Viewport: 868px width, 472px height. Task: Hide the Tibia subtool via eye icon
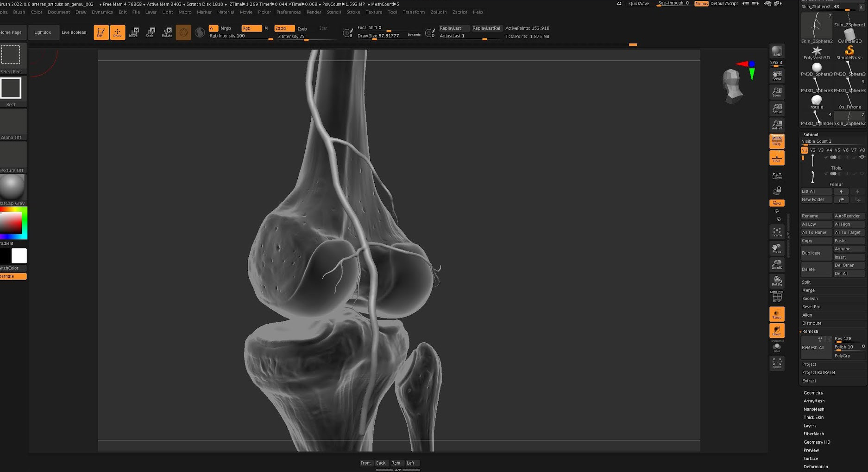(862, 158)
